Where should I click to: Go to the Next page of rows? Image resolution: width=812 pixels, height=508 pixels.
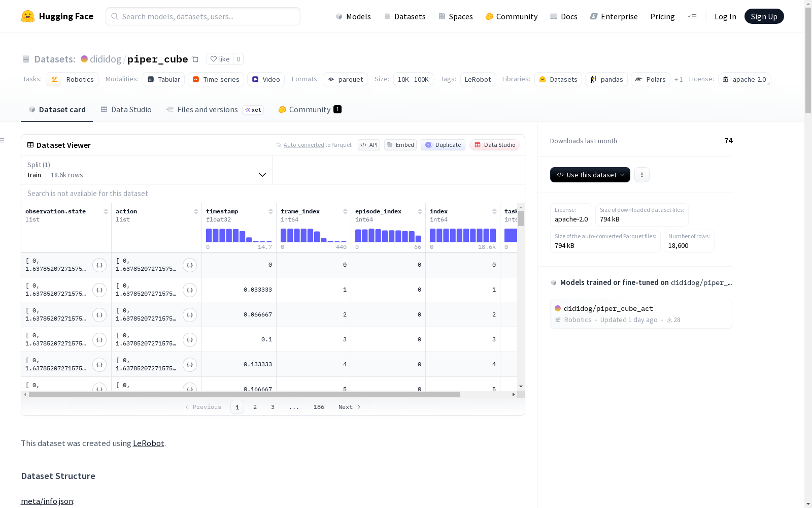click(349, 407)
